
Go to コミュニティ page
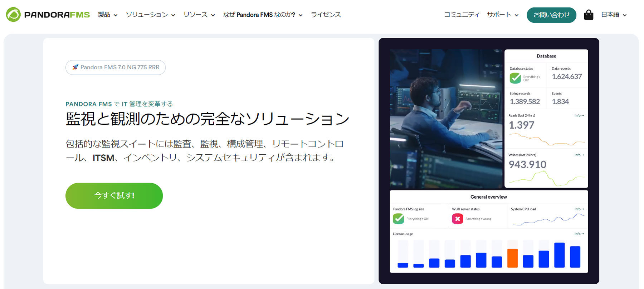coord(462,15)
